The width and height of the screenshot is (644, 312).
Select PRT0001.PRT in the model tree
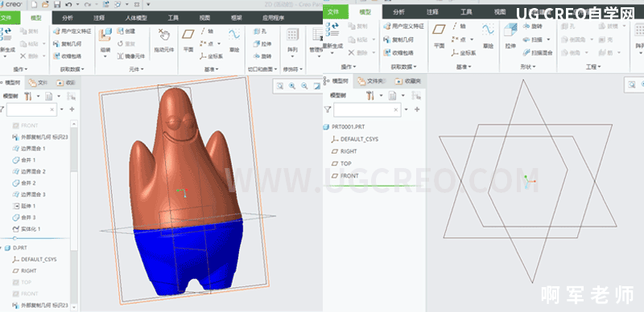tap(348, 127)
